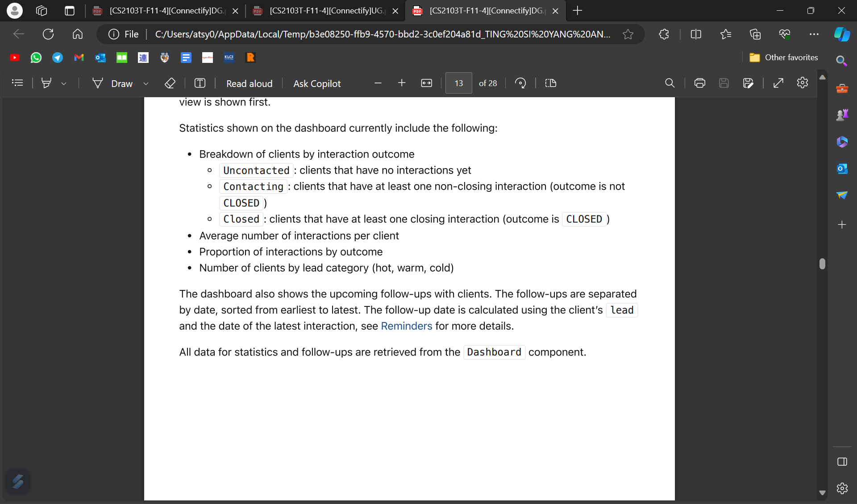Click the Read aloud button
This screenshot has height=504, width=857.
click(249, 83)
